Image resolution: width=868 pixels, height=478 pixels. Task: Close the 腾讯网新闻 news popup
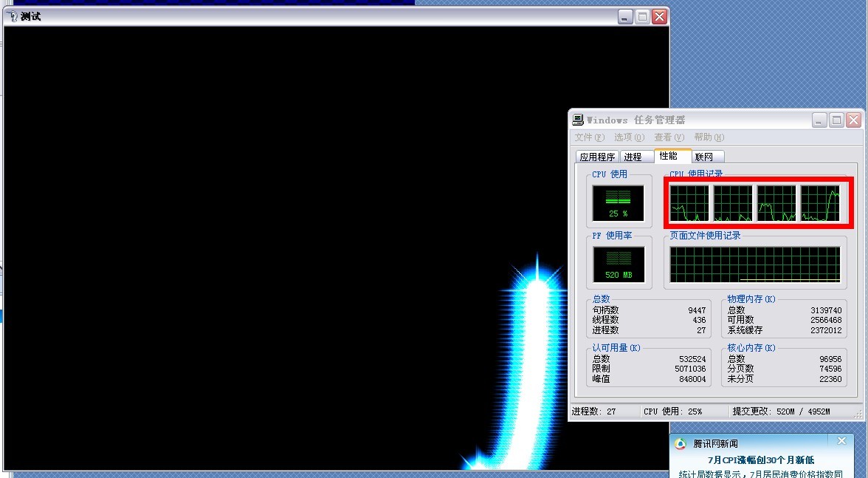pos(841,441)
